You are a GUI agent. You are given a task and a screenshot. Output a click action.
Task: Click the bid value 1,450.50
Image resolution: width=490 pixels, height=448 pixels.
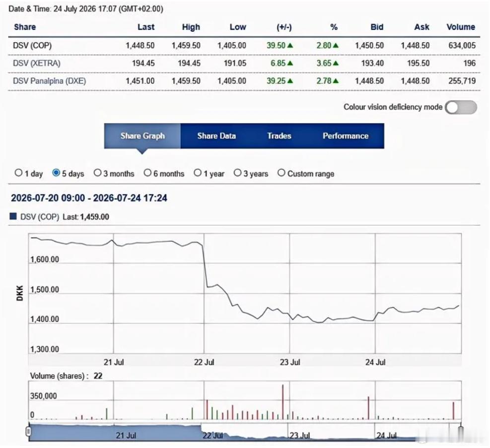369,46
